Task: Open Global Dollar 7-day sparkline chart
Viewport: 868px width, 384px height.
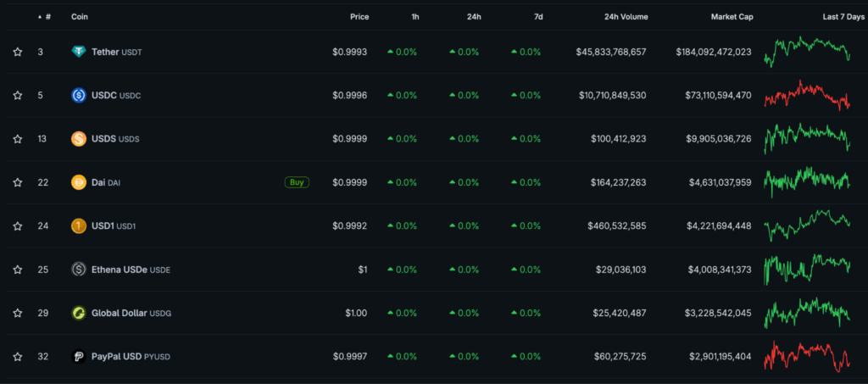Action: click(808, 313)
